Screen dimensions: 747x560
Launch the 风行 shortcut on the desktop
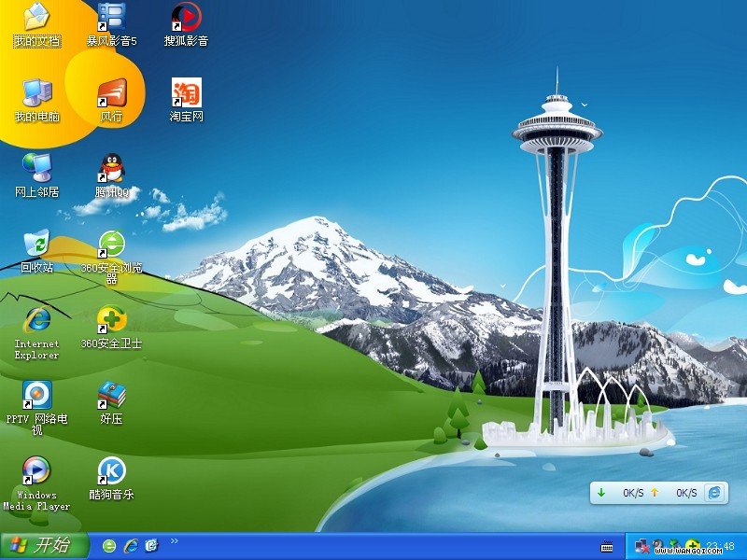[111, 100]
